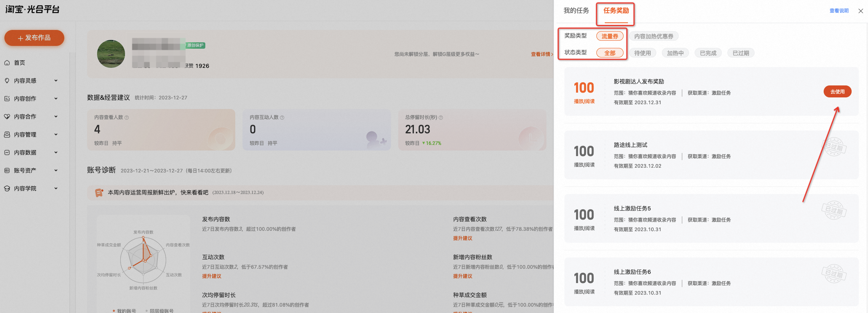Click 提升建议 under 互动次数
868x313 pixels.
click(212, 276)
